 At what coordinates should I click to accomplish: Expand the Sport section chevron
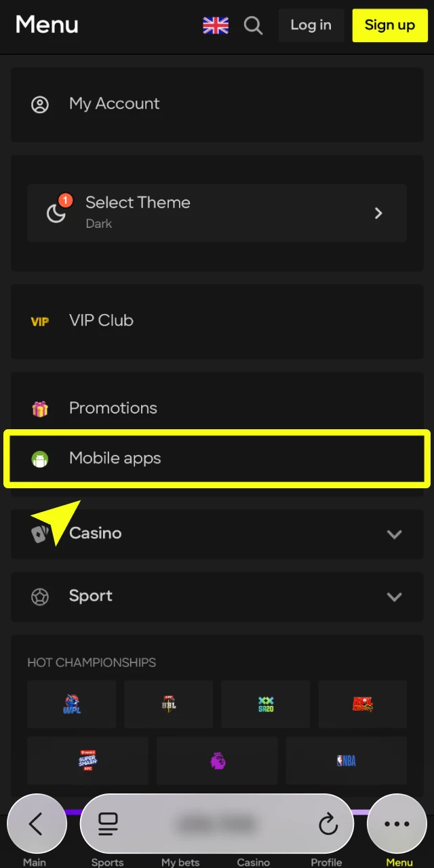coord(394,597)
